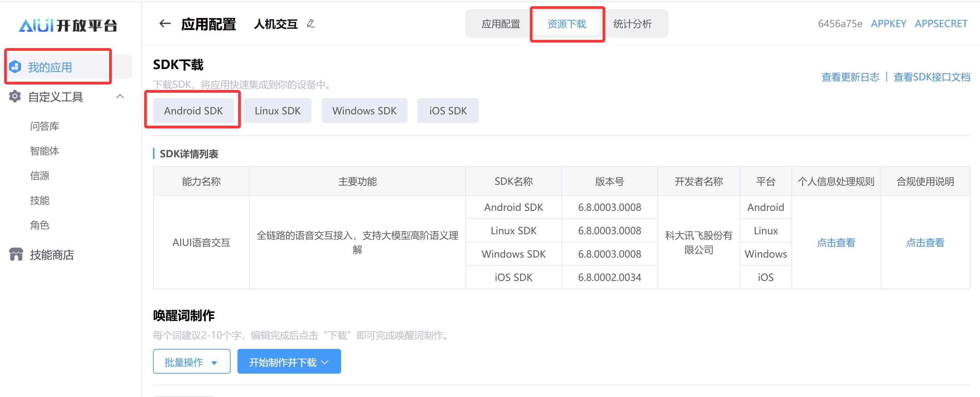Click the APPKEY link
The image size is (980, 397).
coord(888,24)
